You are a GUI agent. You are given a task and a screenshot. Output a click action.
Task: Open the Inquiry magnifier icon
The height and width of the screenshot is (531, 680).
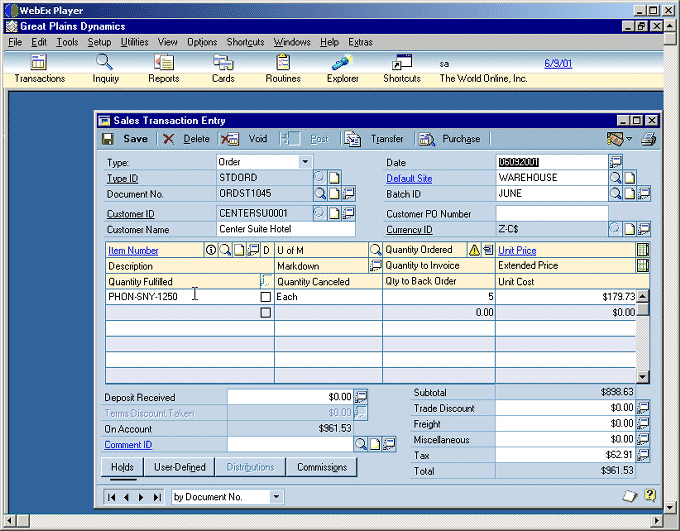(105, 62)
